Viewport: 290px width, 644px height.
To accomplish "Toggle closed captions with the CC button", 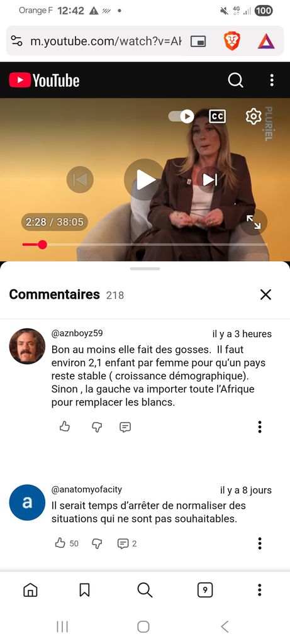I will [217, 116].
